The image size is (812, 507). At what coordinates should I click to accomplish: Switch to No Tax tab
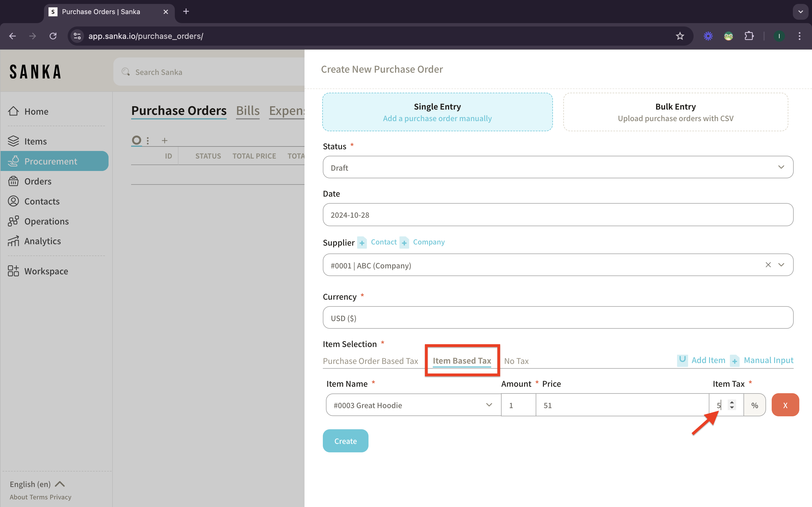click(x=516, y=361)
